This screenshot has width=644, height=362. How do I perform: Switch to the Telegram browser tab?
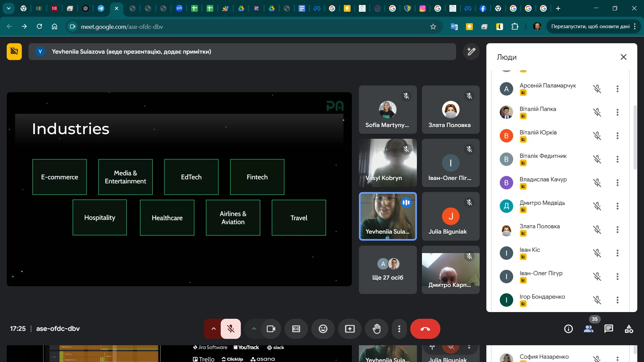(x=101, y=8)
